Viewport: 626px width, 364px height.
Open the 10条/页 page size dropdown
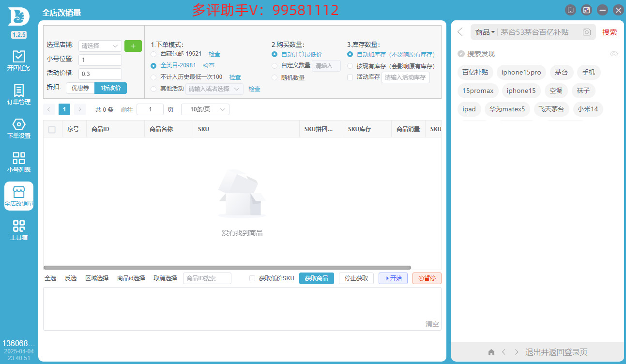[x=205, y=109]
